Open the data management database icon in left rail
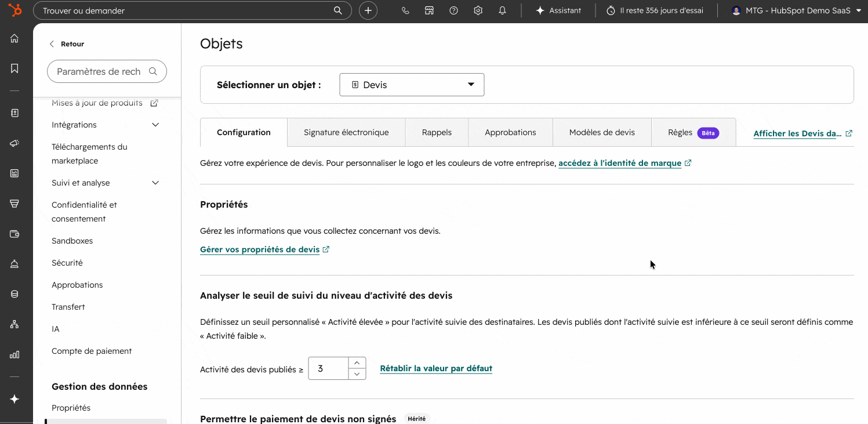This screenshot has width=868, height=424. pos(14,294)
